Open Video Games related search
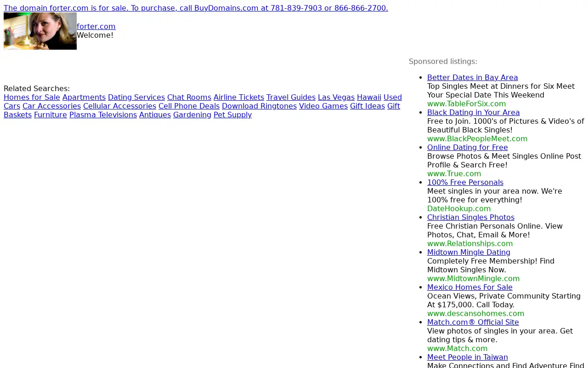The height and width of the screenshot is (368, 588). point(323,106)
